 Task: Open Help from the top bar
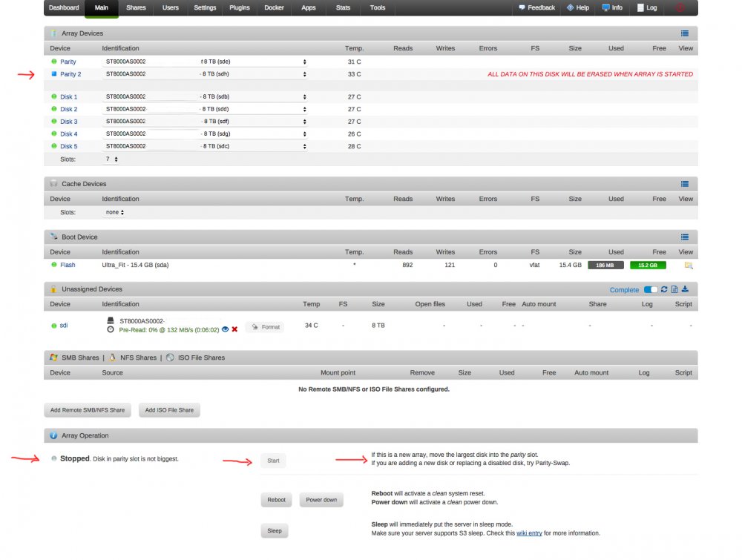click(x=578, y=7)
